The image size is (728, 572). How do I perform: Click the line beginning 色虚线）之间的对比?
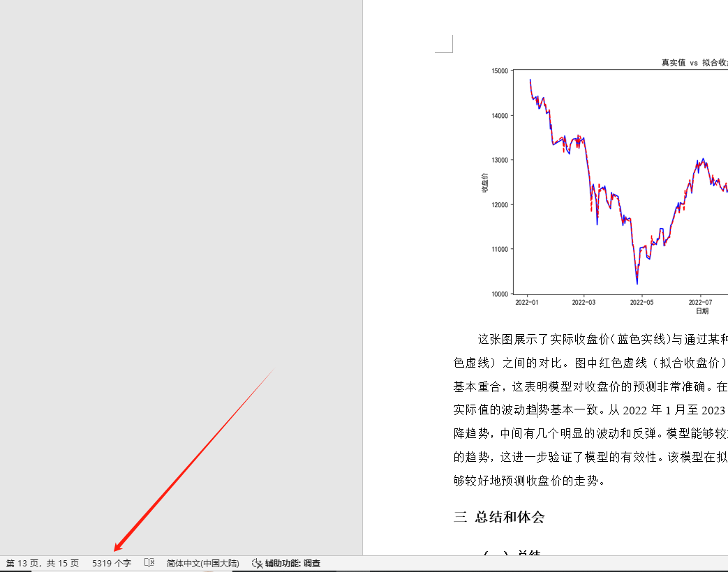click(590, 363)
